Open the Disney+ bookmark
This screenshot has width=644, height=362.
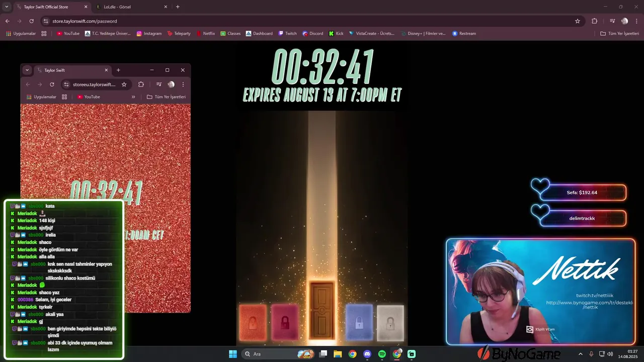point(423,34)
